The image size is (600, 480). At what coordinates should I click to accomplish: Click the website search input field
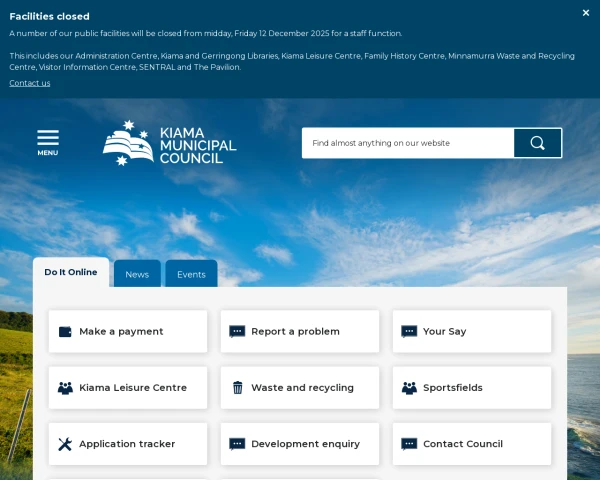407,143
